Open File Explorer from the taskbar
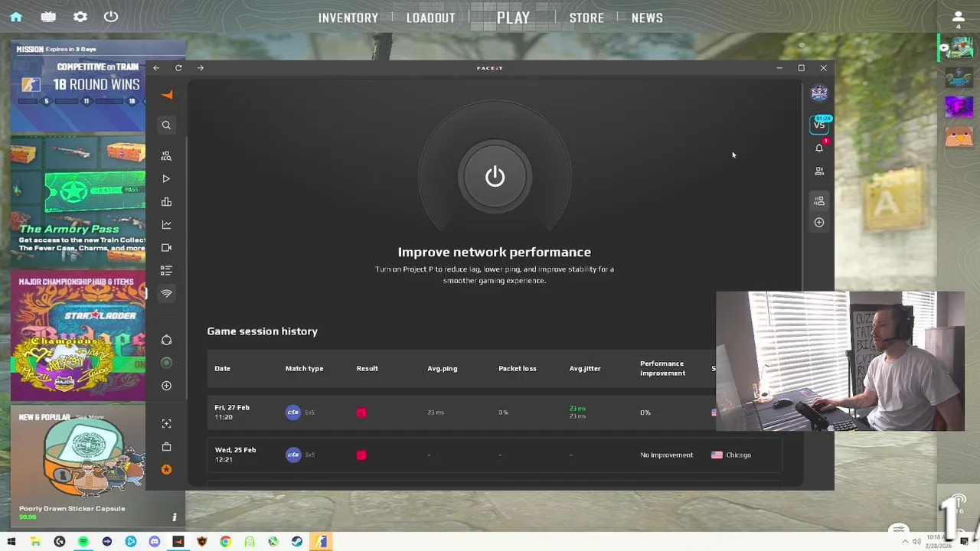 coord(35,542)
